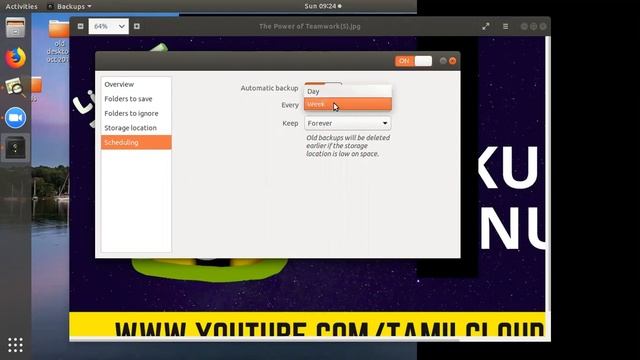Open the Backups safe icon in dock

(x=16, y=147)
